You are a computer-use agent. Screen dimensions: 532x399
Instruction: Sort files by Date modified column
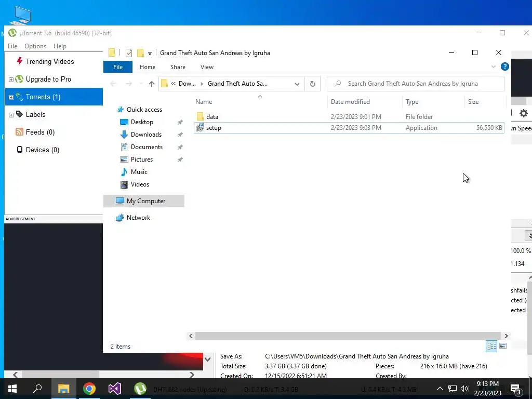pos(350,102)
